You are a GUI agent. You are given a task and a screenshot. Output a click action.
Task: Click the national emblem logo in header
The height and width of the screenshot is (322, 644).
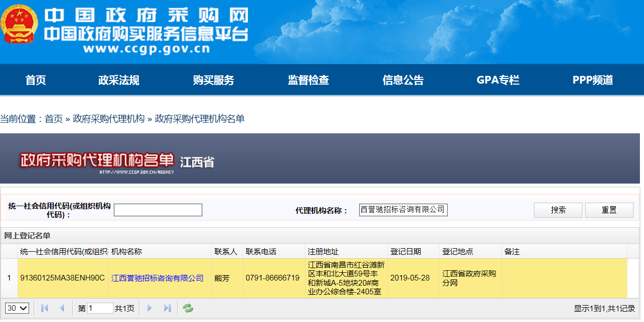[x=19, y=27]
